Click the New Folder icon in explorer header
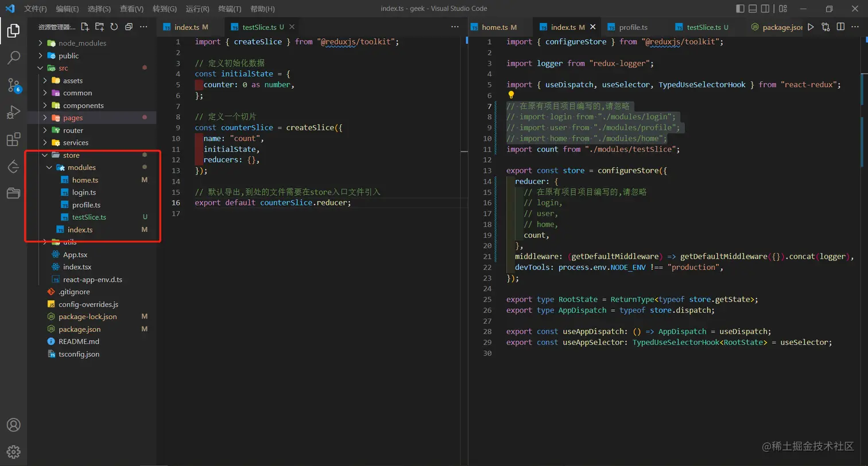The image size is (868, 466). [99, 27]
